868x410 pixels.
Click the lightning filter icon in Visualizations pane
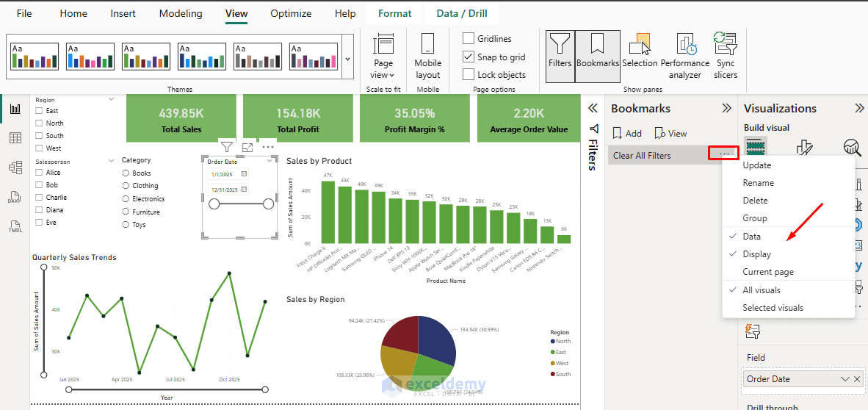(752, 331)
